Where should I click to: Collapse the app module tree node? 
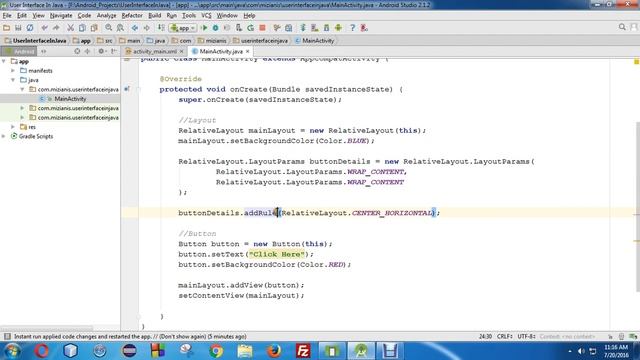click(x=4, y=61)
